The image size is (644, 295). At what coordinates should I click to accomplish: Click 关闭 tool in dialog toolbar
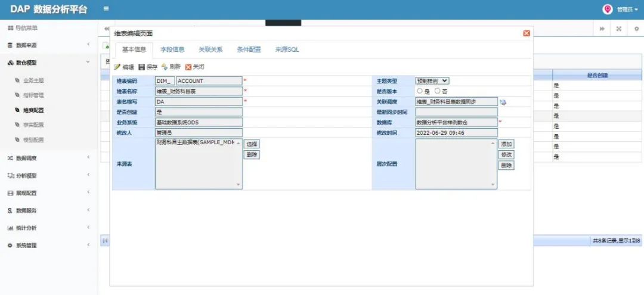(194, 67)
